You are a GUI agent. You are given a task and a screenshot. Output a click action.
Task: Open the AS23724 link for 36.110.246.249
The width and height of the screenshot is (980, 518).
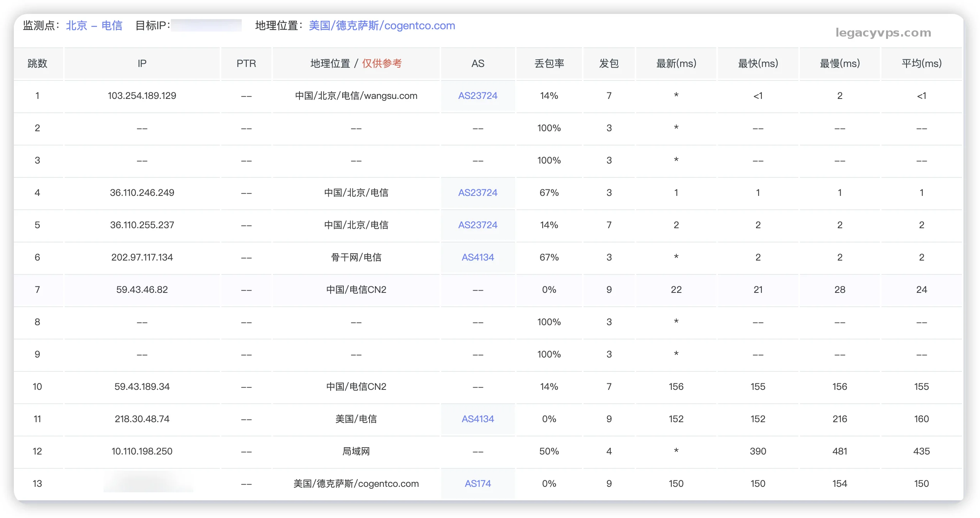tap(477, 193)
